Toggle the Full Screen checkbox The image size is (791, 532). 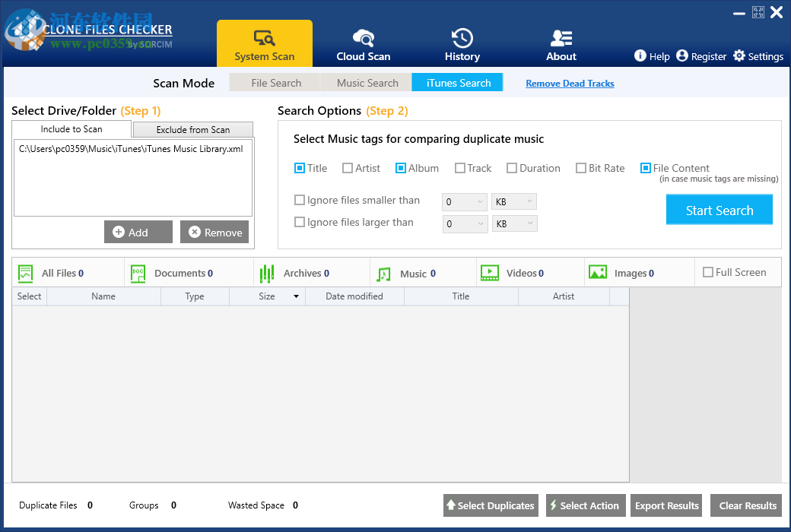[708, 272]
